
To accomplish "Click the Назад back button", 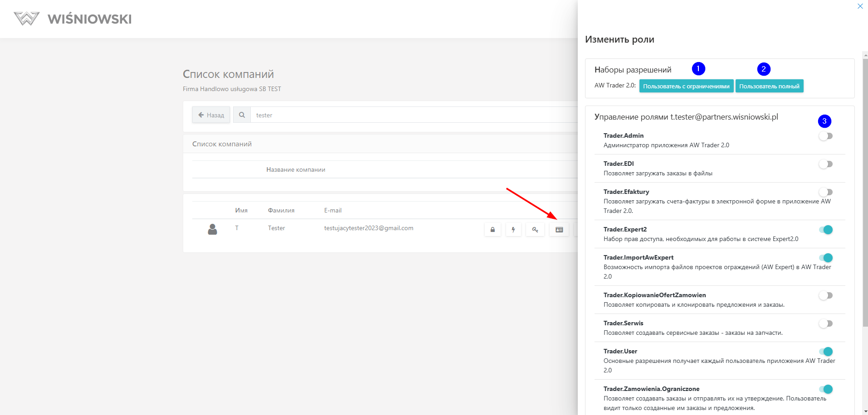I will coord(211,115).
